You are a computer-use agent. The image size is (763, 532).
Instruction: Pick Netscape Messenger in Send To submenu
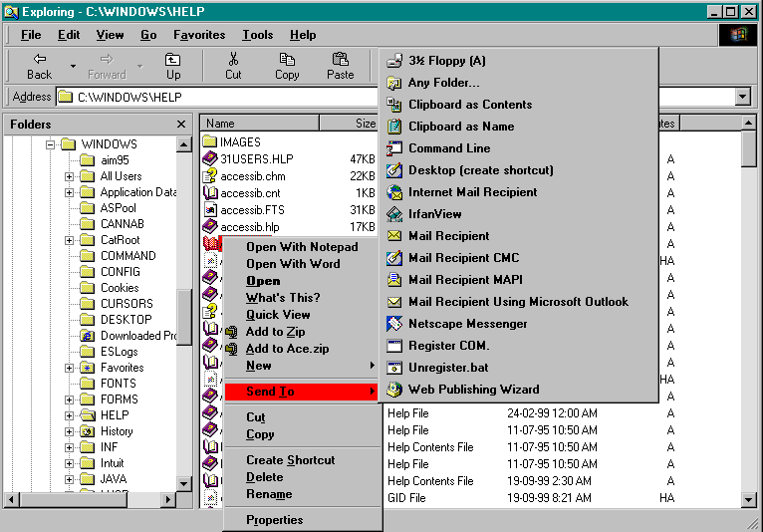tap(467, 324)
